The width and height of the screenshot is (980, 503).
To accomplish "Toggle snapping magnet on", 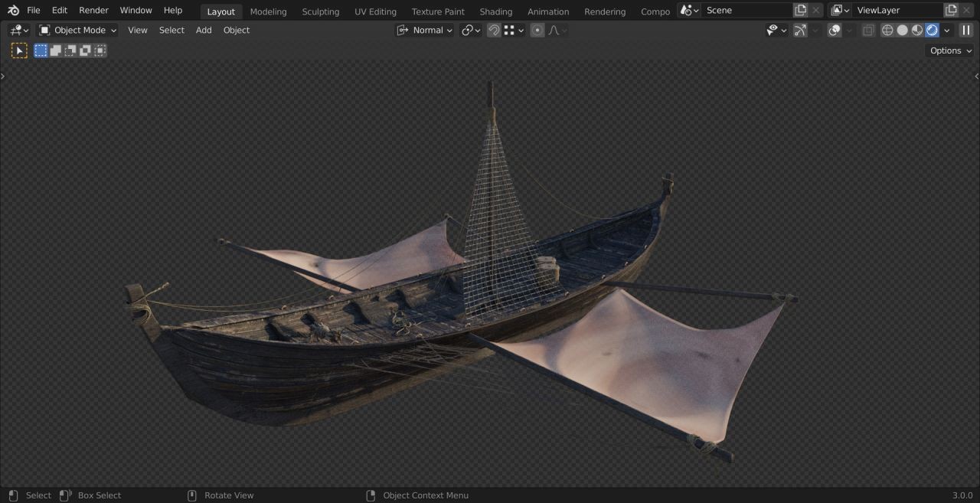I will tap(494, 30).
